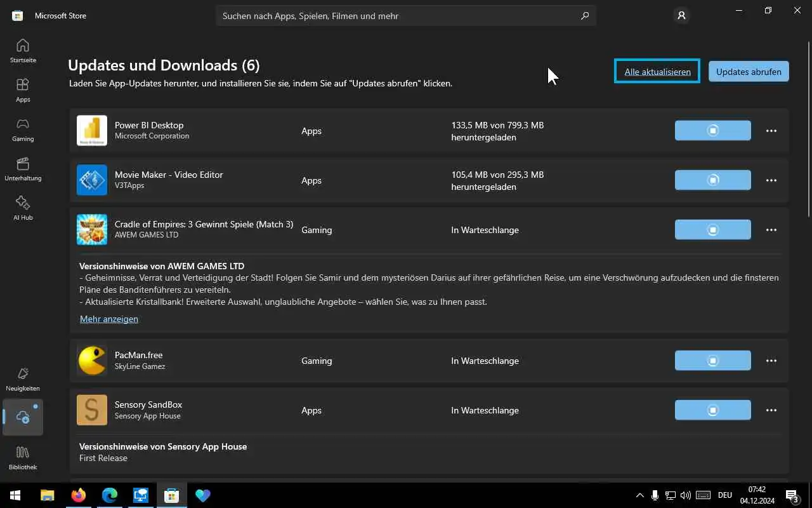Open the Apps section in sidebar

[23, 90]
